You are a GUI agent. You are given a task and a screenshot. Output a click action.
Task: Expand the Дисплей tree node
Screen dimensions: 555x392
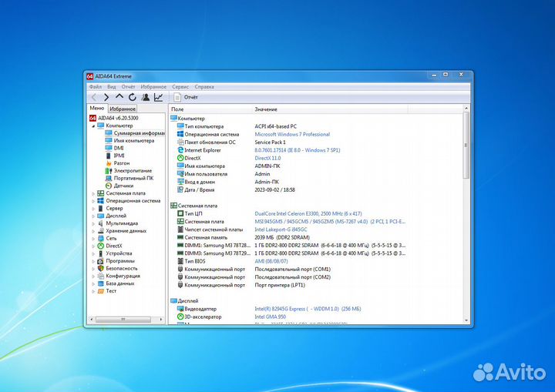(93, 216)
